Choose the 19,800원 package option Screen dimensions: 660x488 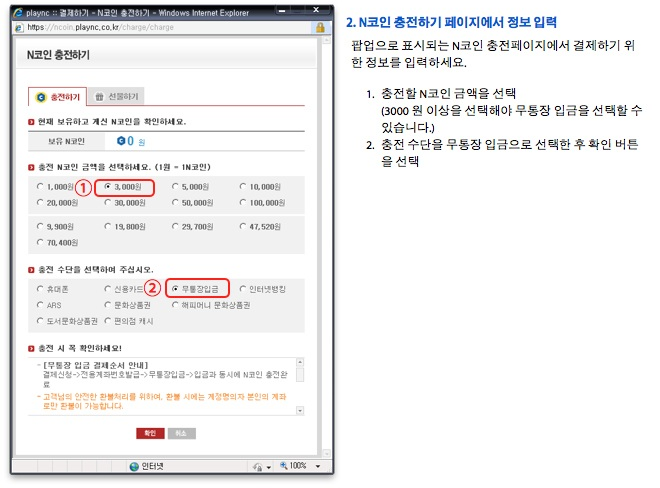[108, 227]
